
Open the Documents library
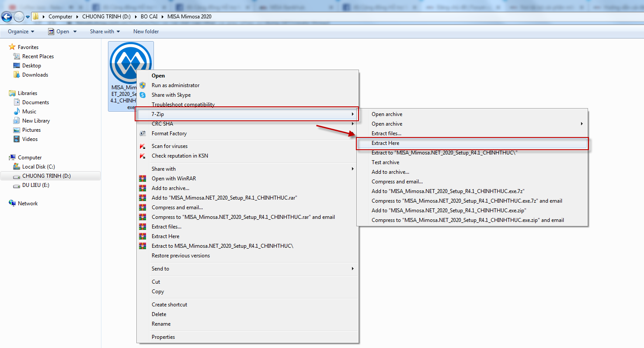click(35, 102)
